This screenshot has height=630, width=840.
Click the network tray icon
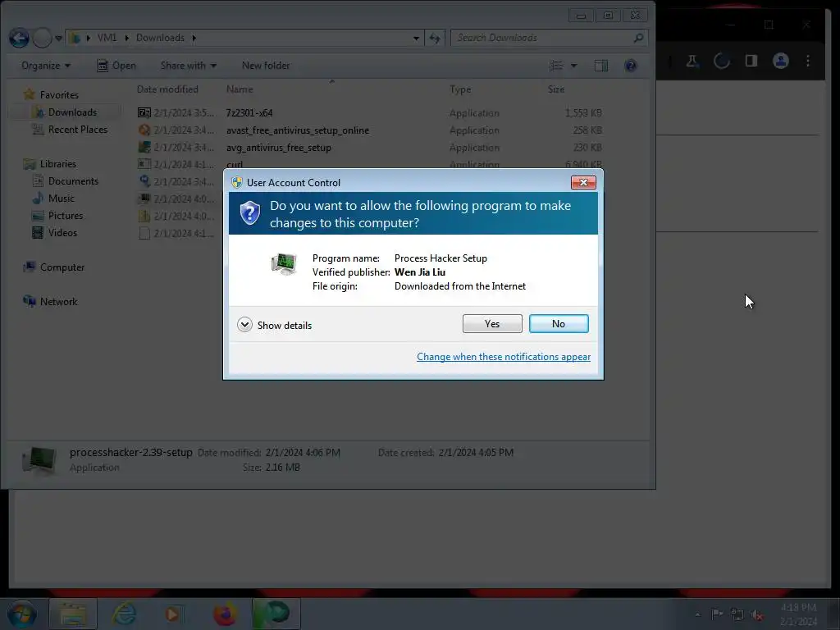pyautogui.click(x=737, y=614)
